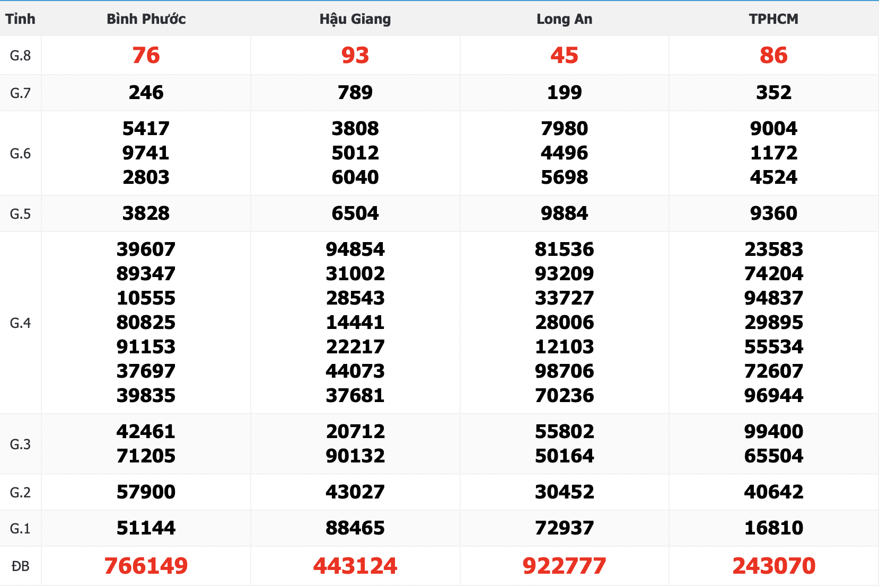Click TPHCM G.7 number 352
The image size is (879, 588).
[773, 93]
